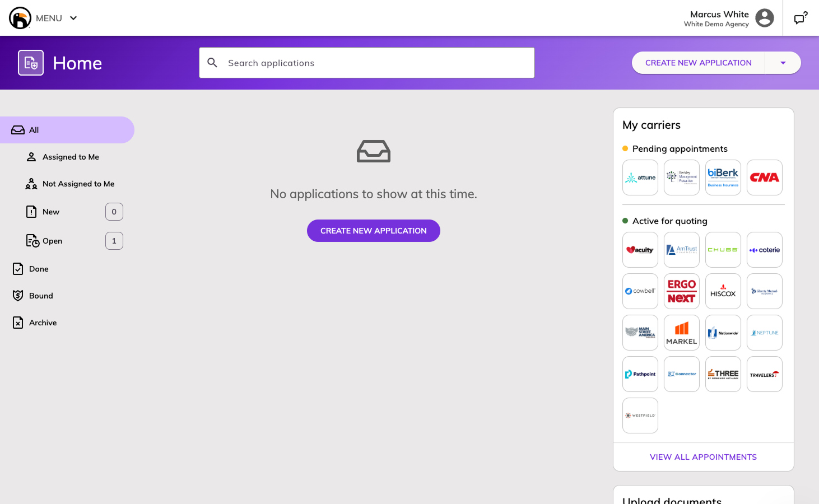Focus the Search applications field
819x504 pixels.
click(x=367, y=63)
